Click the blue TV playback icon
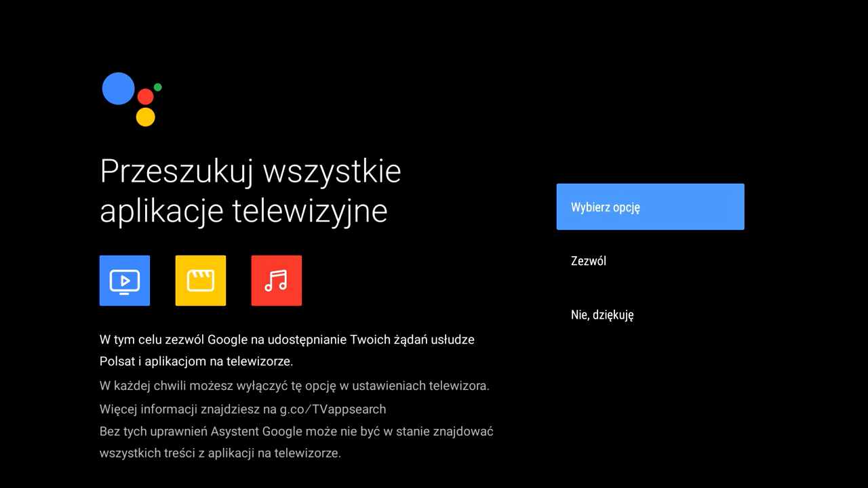 [x=125, y=281]
